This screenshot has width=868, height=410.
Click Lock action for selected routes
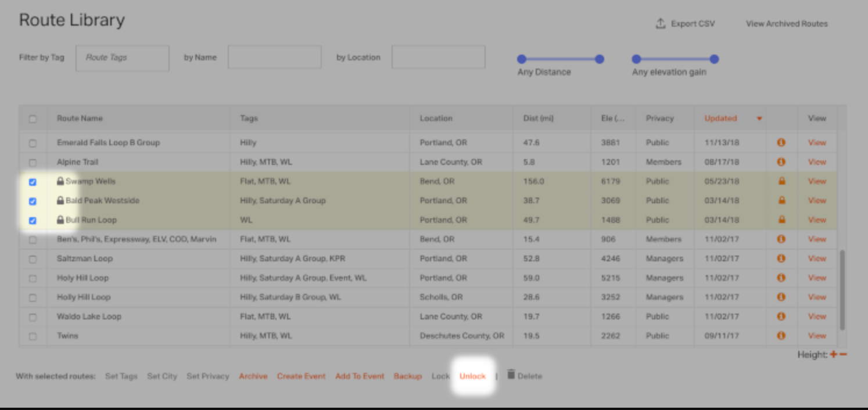click(440, 376)
